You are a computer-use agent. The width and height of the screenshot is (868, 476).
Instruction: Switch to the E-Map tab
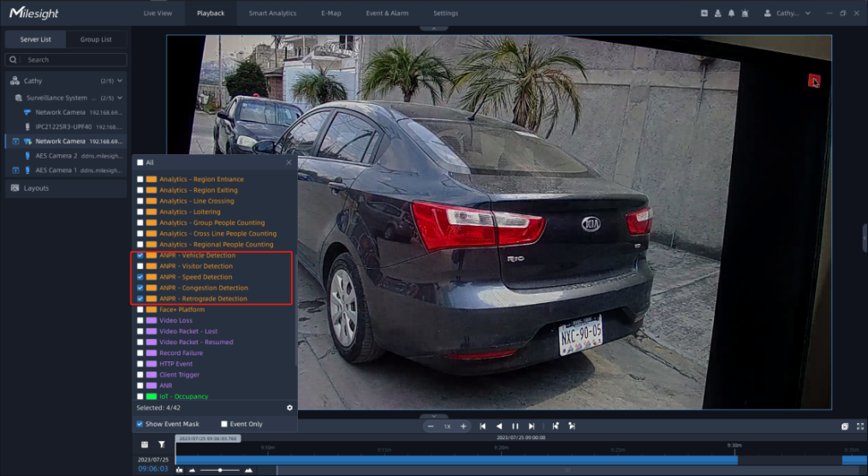point(331,14)
